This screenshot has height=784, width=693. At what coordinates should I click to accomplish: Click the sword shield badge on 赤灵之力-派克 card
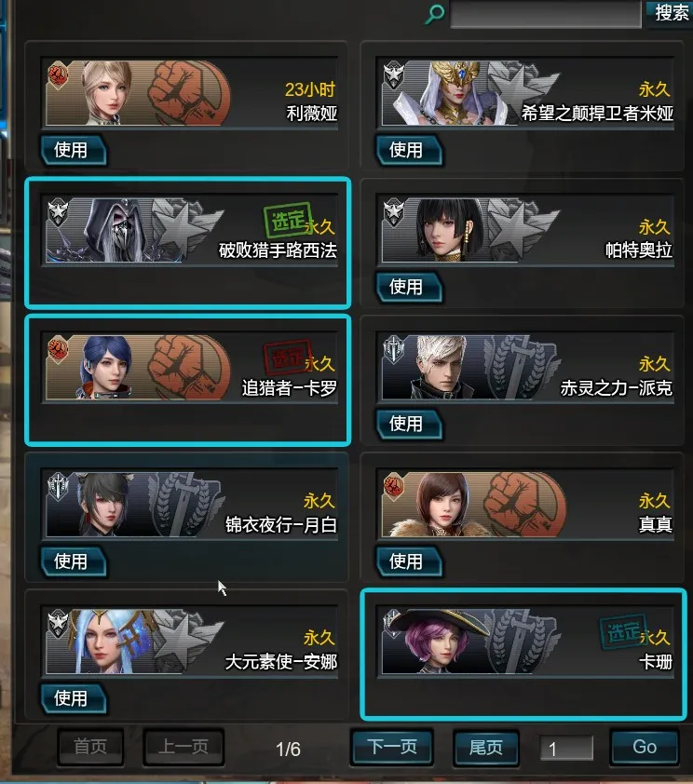[393, 349]
